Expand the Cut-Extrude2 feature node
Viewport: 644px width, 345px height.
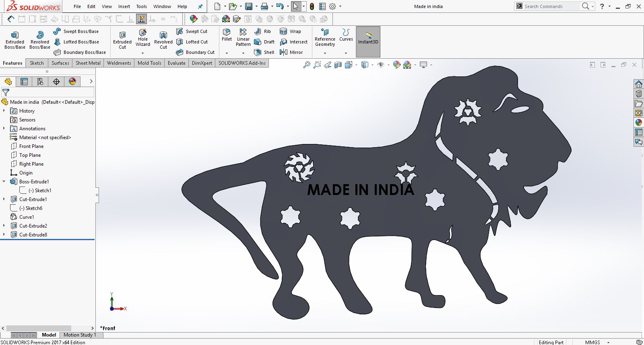click(4, 226)
